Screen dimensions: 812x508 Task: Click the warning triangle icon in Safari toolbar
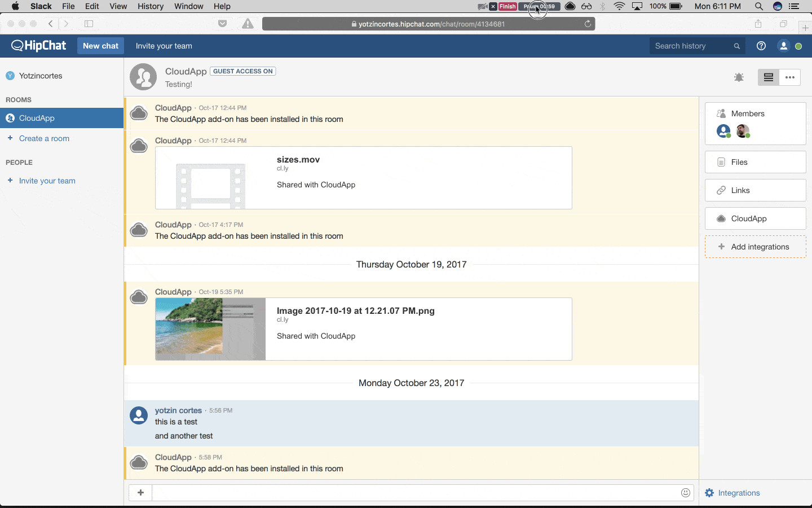pyautogui.click(x=248, y=24)
